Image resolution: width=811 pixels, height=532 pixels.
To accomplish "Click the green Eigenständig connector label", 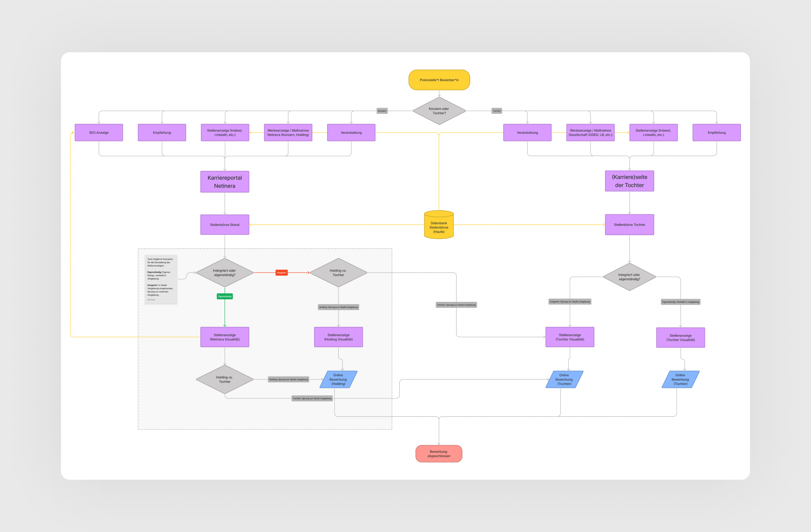I will coord(225,296).
